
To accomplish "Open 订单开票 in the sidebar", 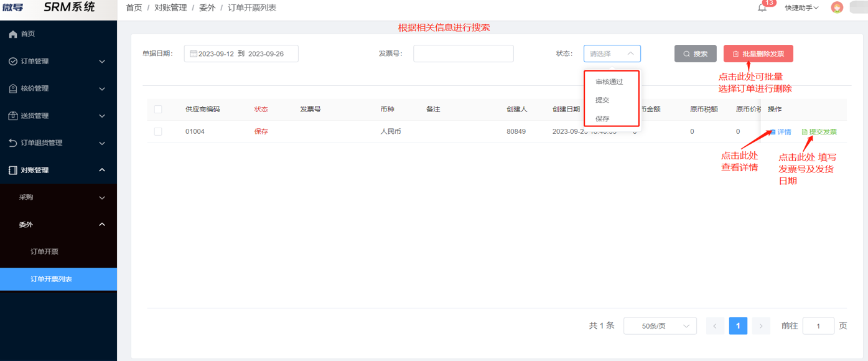I will pyautogui.click(x=45, y=252).
